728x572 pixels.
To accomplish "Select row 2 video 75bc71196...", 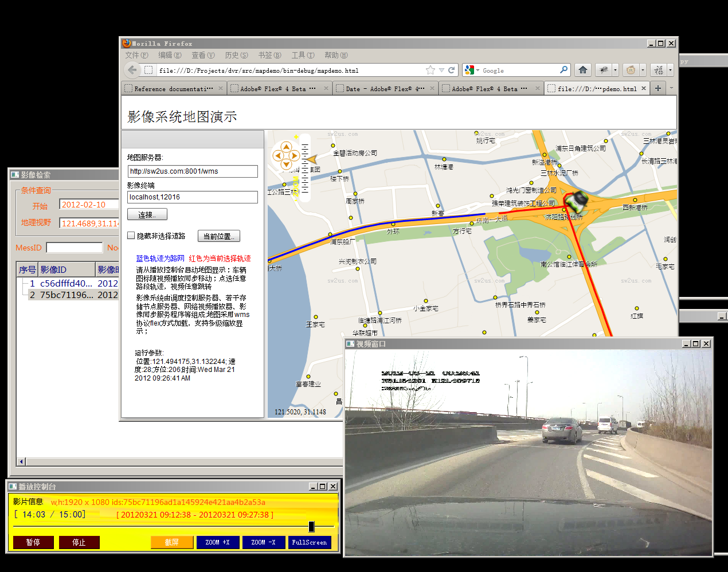I will click(x=73, y=295).
